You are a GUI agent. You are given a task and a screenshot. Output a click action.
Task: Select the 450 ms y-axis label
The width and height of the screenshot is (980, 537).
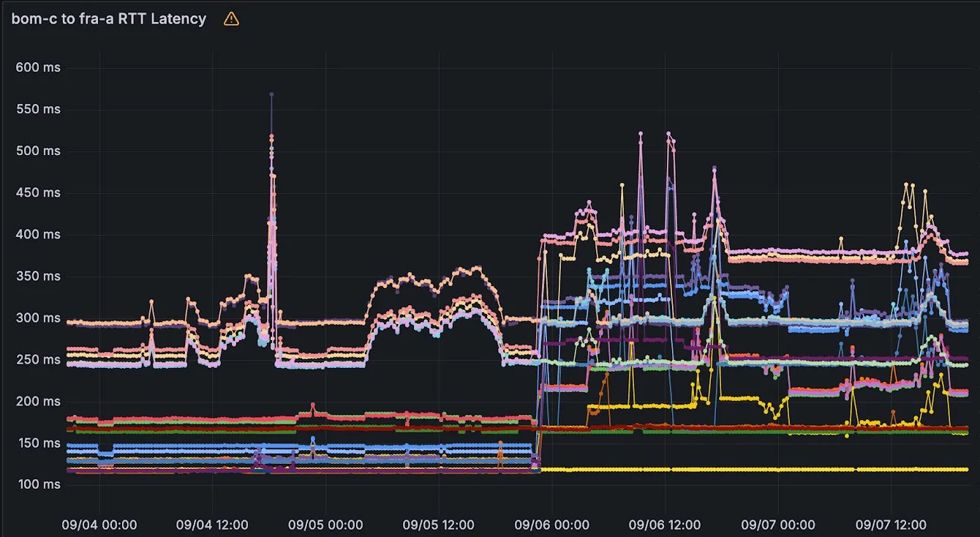pos(38,192)
